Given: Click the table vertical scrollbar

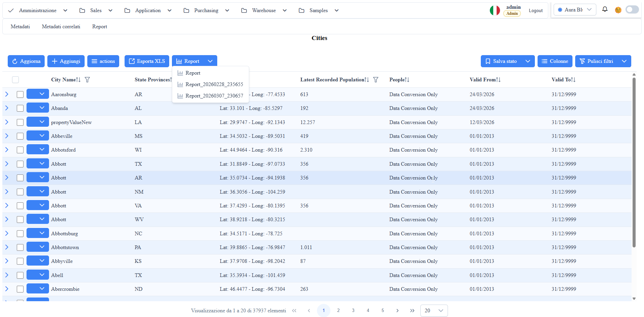Looking at the screenshot, I should 634,162.
